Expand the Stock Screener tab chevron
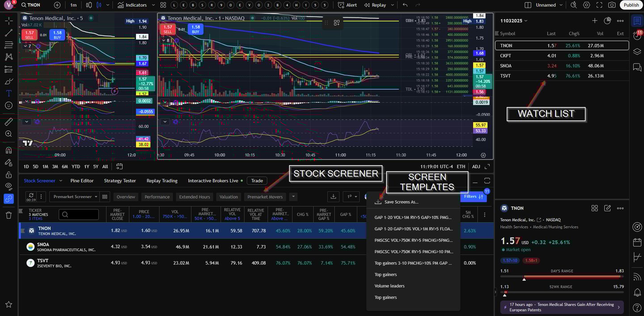644x316 pixels. coord(60,181)
